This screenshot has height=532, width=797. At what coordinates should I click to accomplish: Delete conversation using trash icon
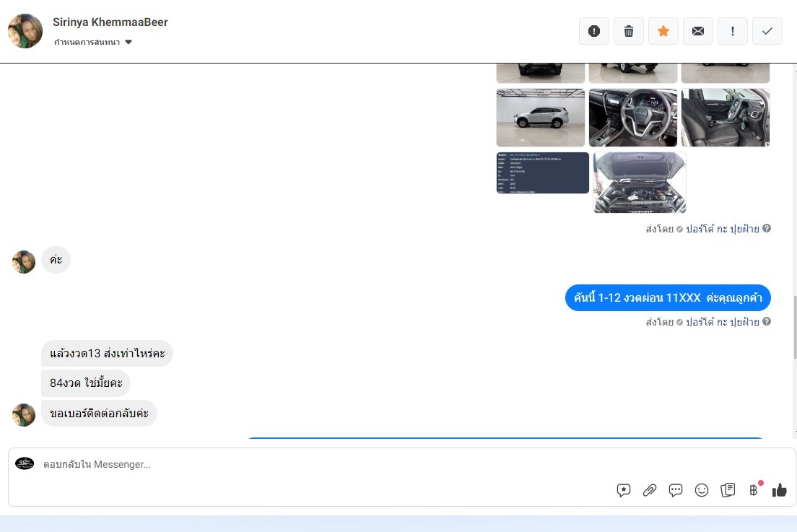pos(628,31)
